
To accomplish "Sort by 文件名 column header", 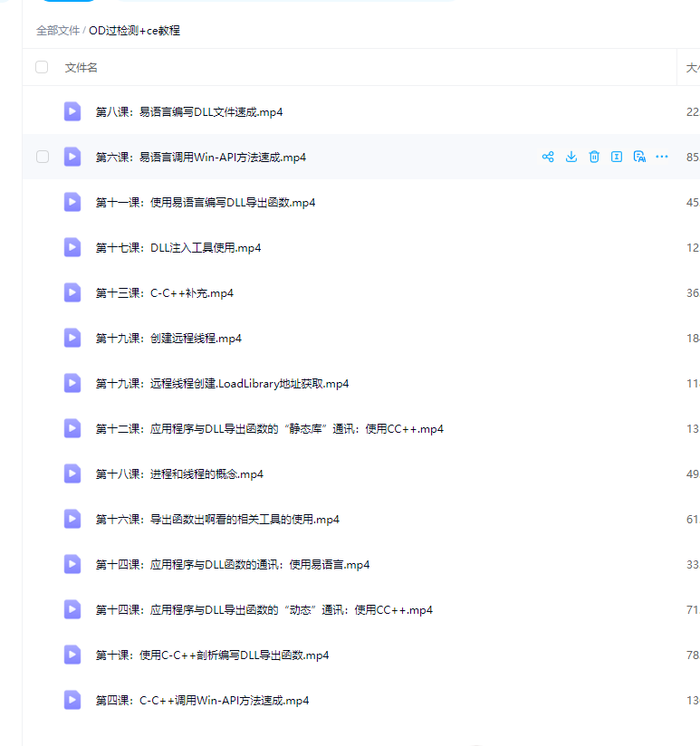I will 81,68.
